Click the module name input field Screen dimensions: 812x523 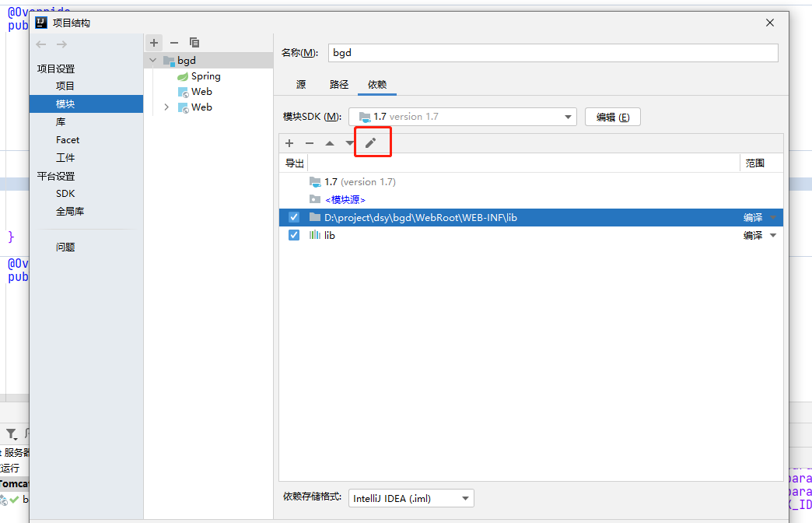click(553, 53)
